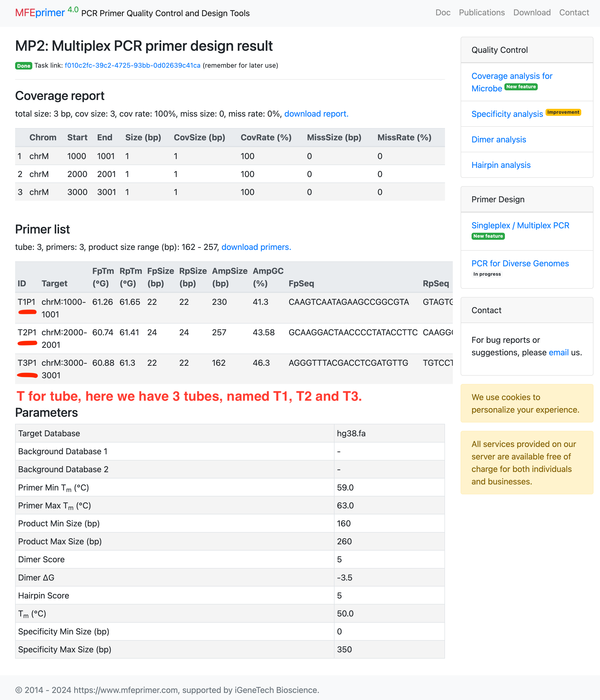Screen dimensions: 600x700
Task: Click the Primer Design panel header
Action: coord(527,199)
